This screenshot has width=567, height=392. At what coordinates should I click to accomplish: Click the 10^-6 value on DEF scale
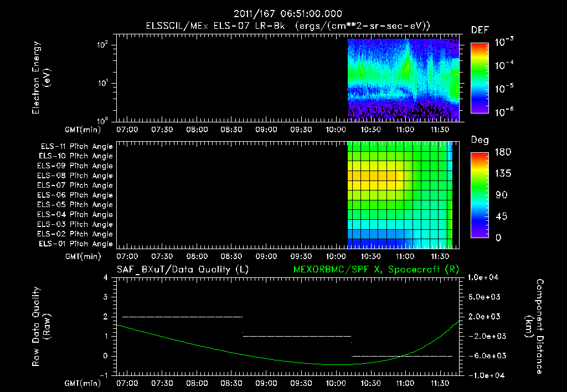pos(504,112)
